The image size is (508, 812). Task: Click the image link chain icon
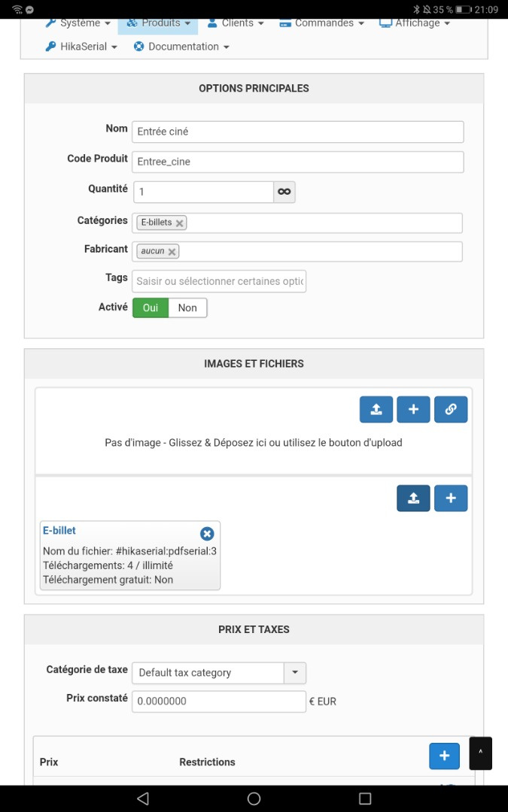(451, 410)
